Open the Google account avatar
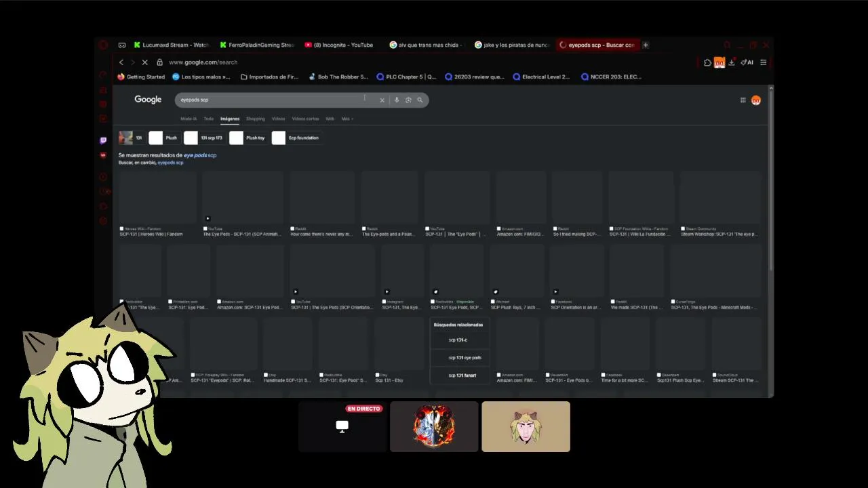 756,100
